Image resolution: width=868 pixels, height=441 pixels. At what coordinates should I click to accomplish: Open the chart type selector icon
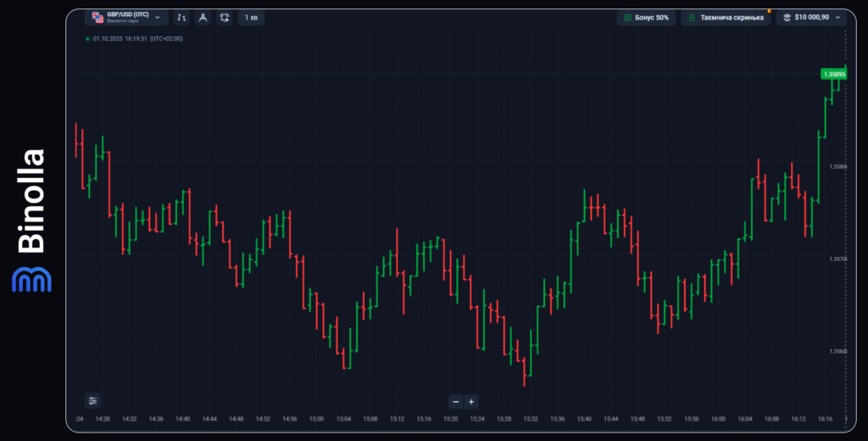pyautogui.click(x=182, y=17)
